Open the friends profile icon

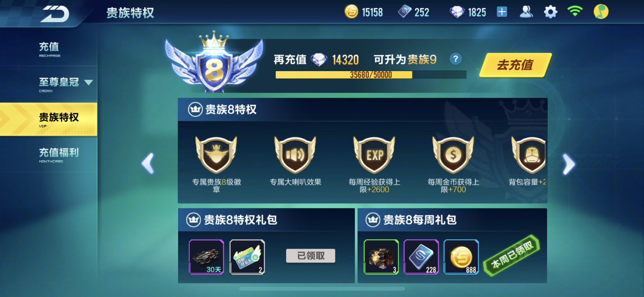(x=526, y=12)
